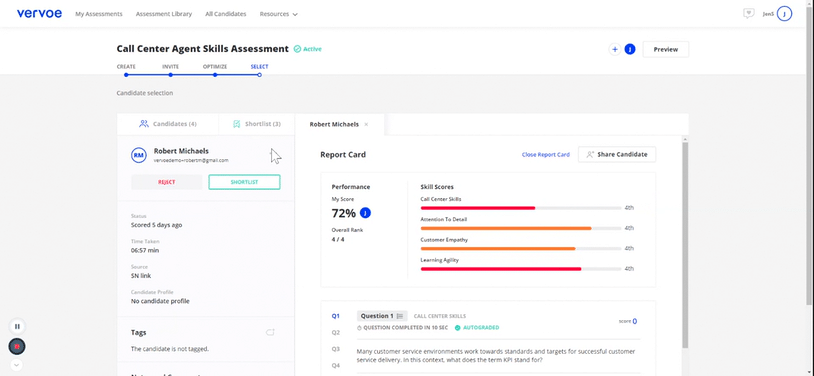Select the No candidate profile text
The image size is (814, 376).
(x=160, y=301)
